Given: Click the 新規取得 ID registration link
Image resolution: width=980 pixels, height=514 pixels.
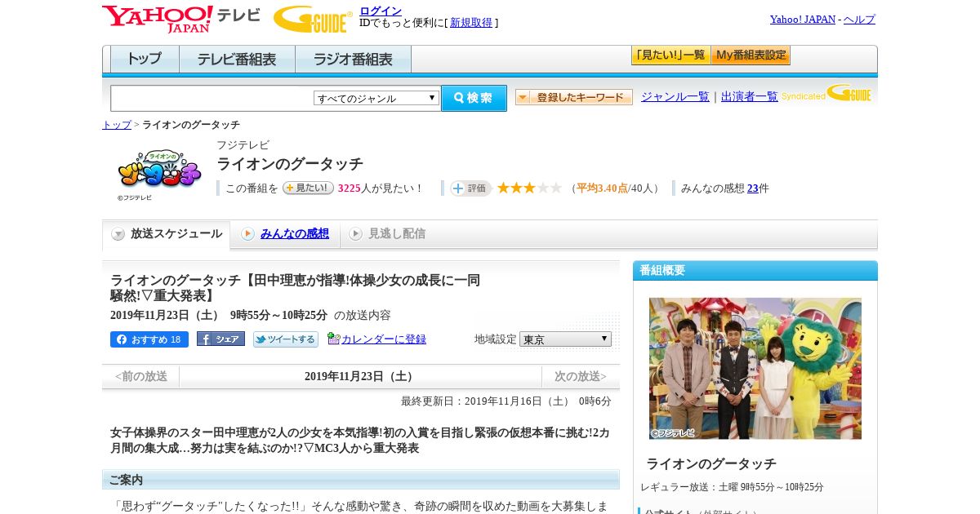Looking at the screenshot, I should [x=471, y=23].
